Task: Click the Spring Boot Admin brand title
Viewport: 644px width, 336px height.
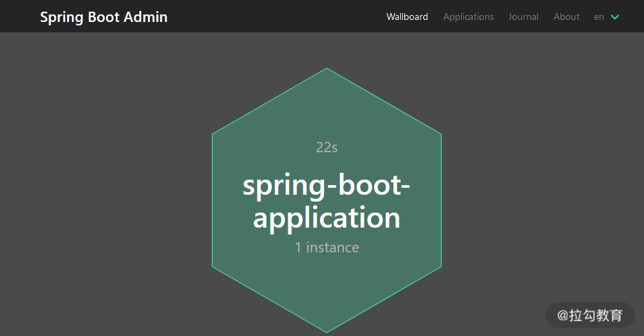Action: (x=103, y=17)
